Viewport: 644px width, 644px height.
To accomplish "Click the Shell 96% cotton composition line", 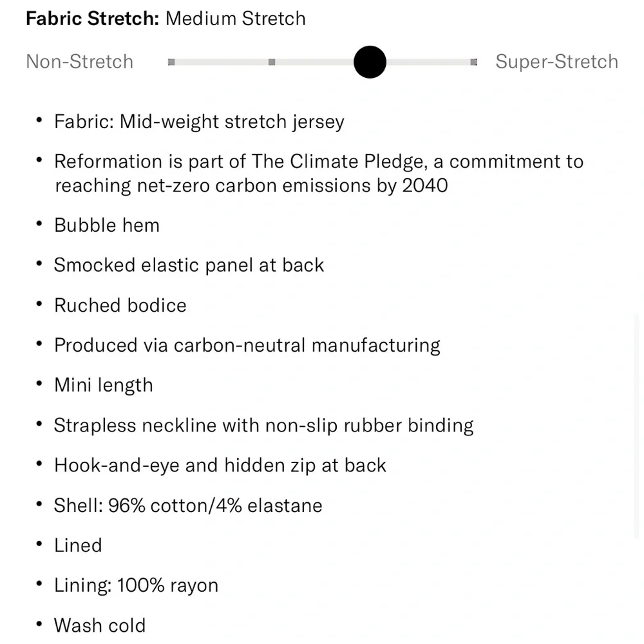I will click(188, 505).
